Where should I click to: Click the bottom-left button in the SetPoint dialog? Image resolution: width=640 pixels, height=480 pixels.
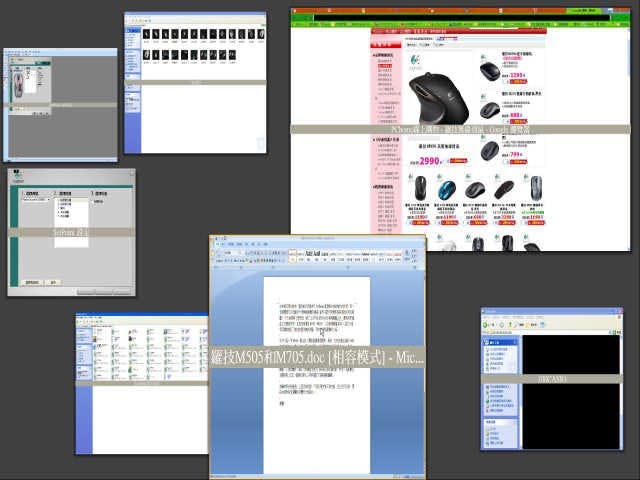click(x=31, y=283)
